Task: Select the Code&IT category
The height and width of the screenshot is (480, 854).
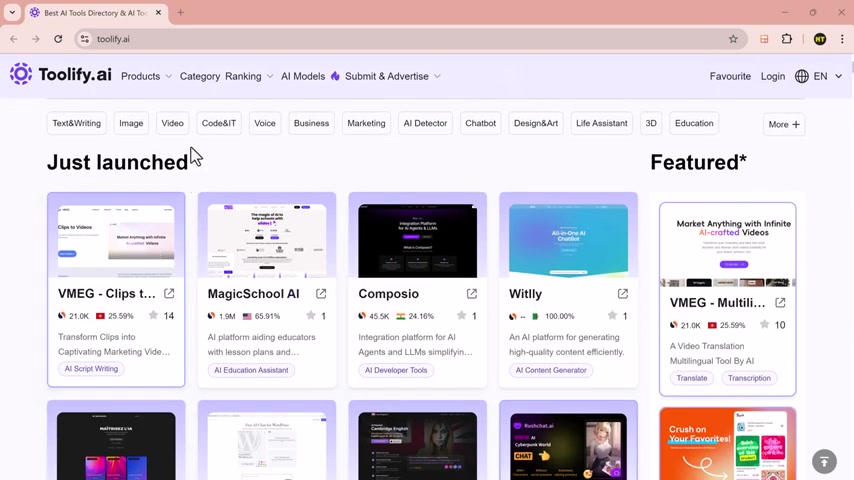Action: (219, 123)
